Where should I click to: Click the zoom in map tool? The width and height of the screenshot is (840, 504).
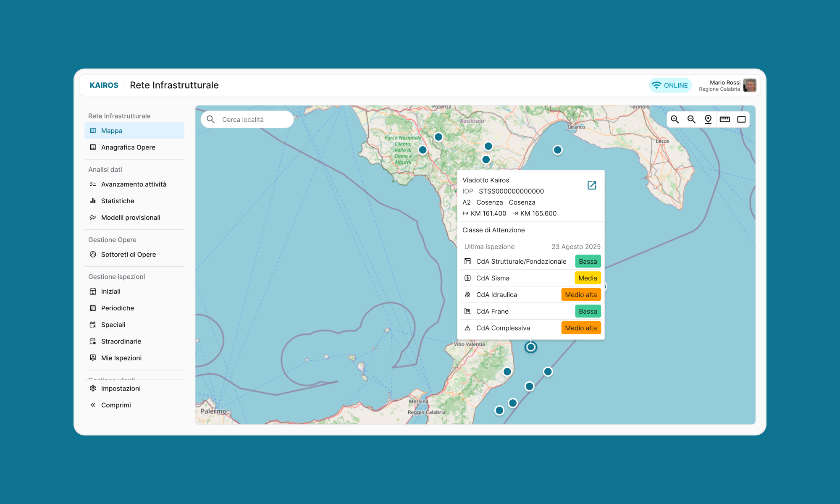[675, 119]
